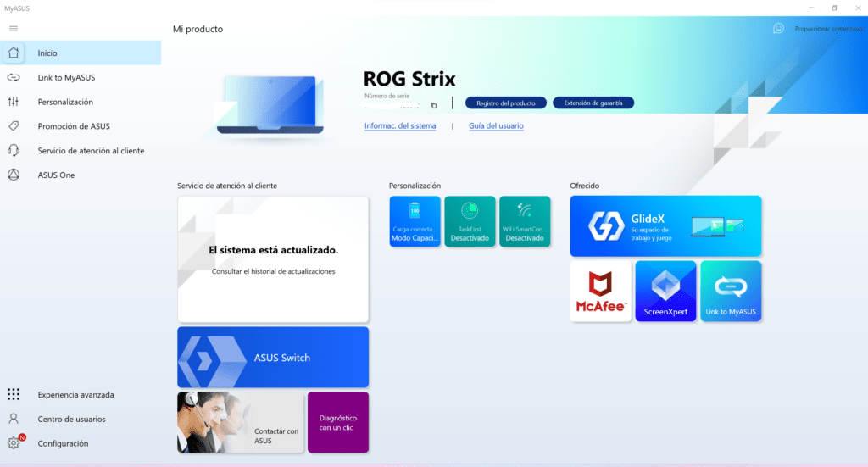
Task: Click the Personalización section heading above tiles
Action: 415,186
